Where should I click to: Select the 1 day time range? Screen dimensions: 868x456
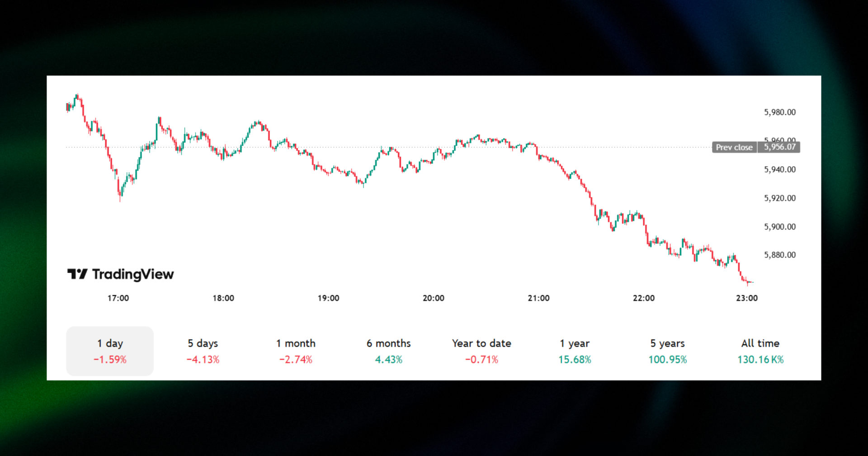pos(109,351)
